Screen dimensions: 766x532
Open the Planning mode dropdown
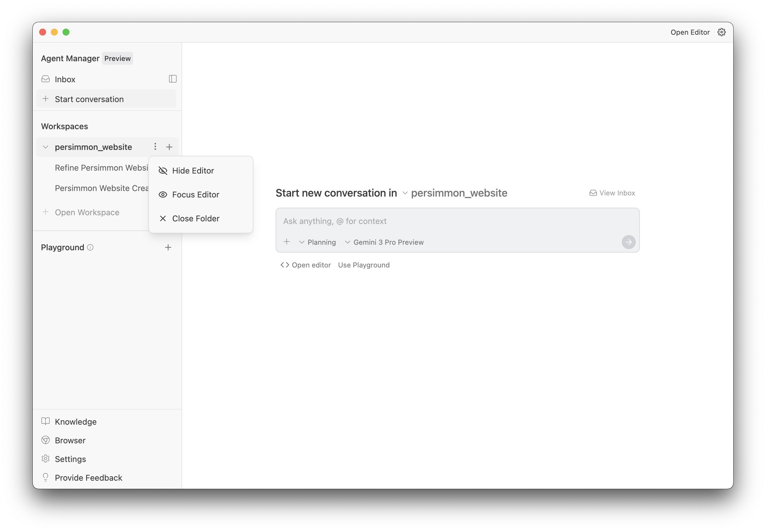coord(317,242)
